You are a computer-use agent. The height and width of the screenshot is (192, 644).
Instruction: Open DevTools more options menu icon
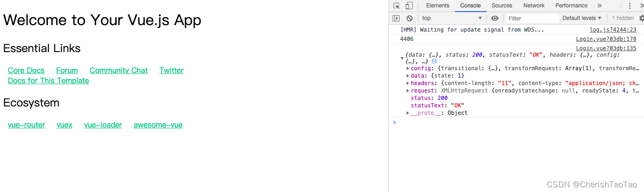tap(631, 6)
